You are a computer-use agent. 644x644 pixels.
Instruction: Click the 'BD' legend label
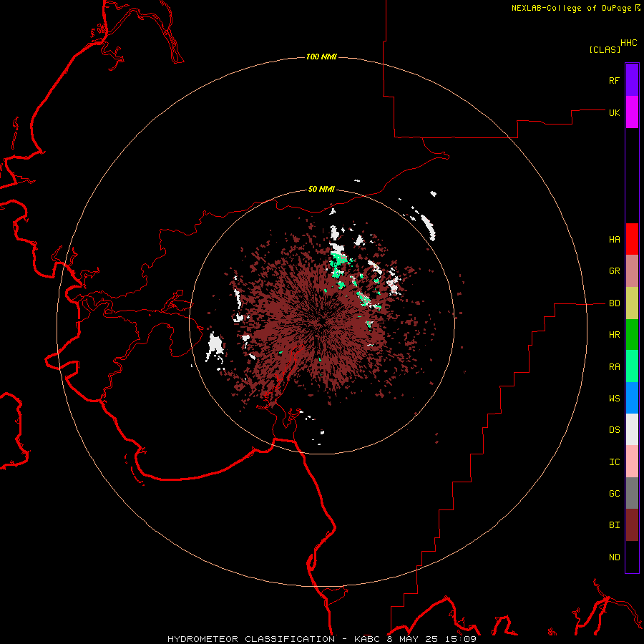(615, 303)
